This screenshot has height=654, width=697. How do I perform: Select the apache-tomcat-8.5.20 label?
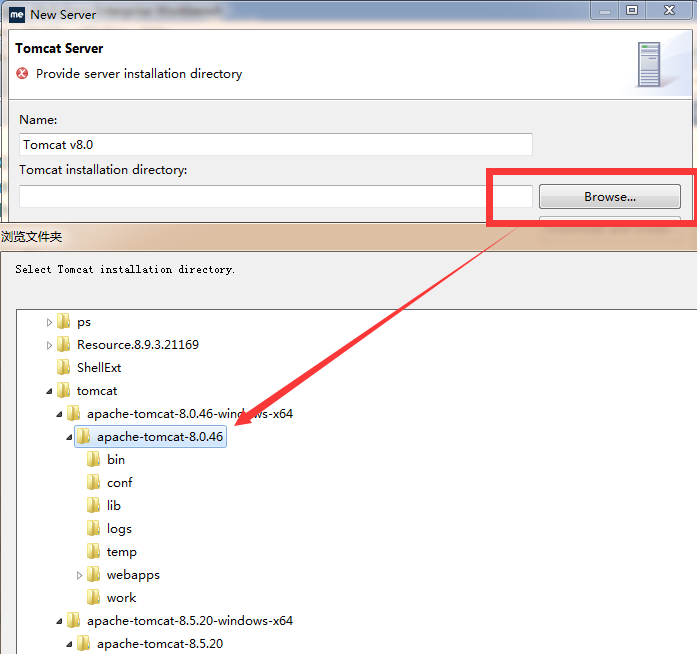point(160,644)
